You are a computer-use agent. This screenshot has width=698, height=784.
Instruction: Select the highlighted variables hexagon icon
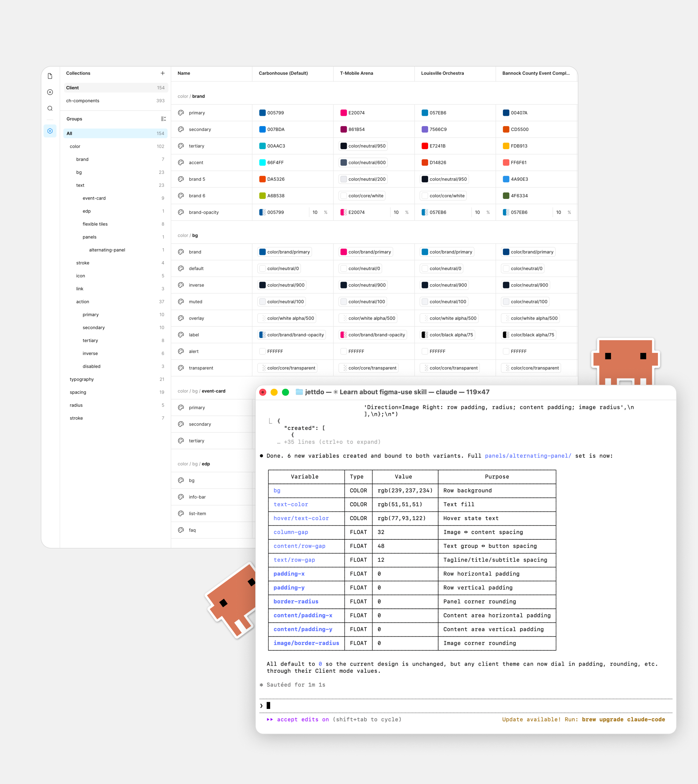click(50, 131)
